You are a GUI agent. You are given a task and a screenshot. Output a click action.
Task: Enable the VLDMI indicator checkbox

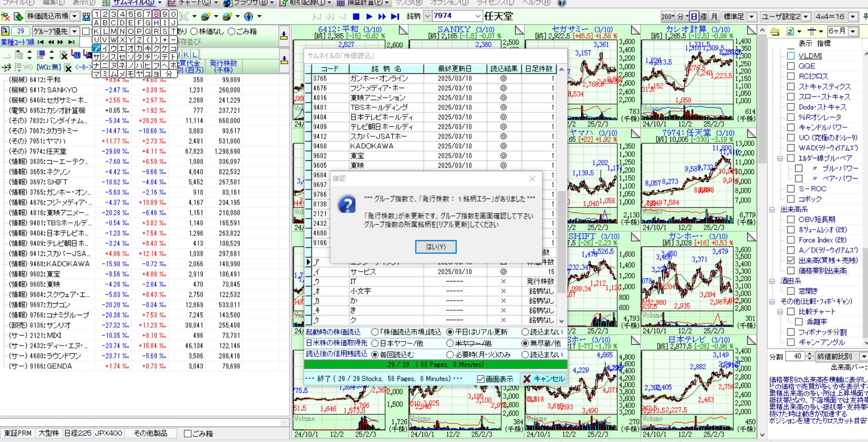[791, 56]
